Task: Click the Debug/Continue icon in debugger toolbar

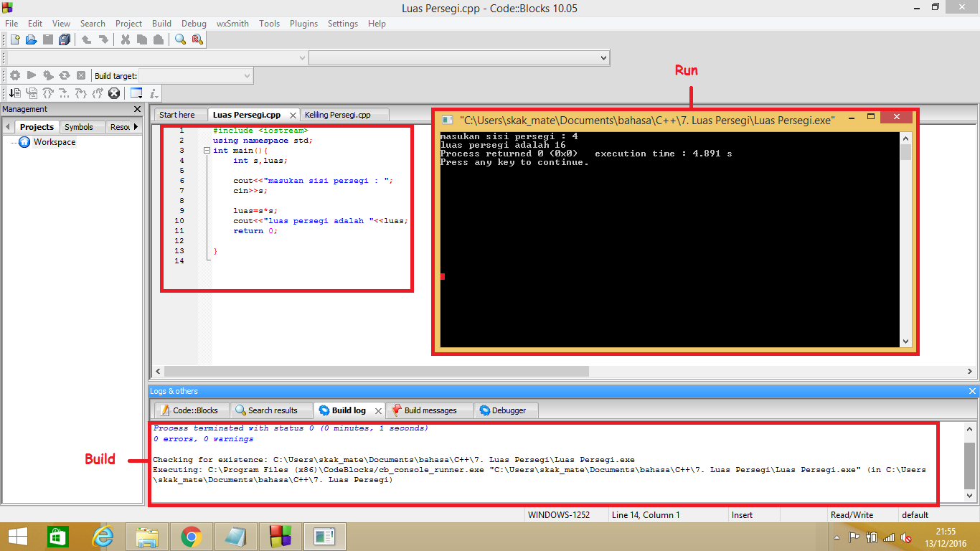Action: coord(15,93)
